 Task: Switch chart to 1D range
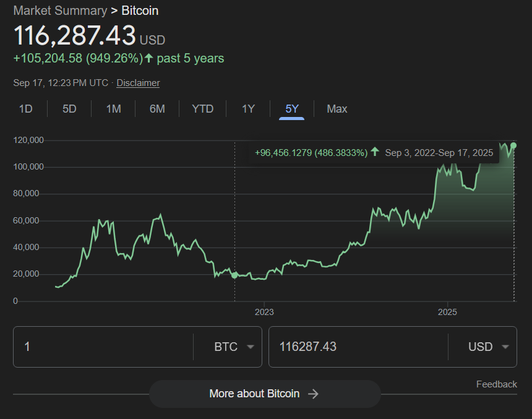pyautogui.click(x=26, y=109)
